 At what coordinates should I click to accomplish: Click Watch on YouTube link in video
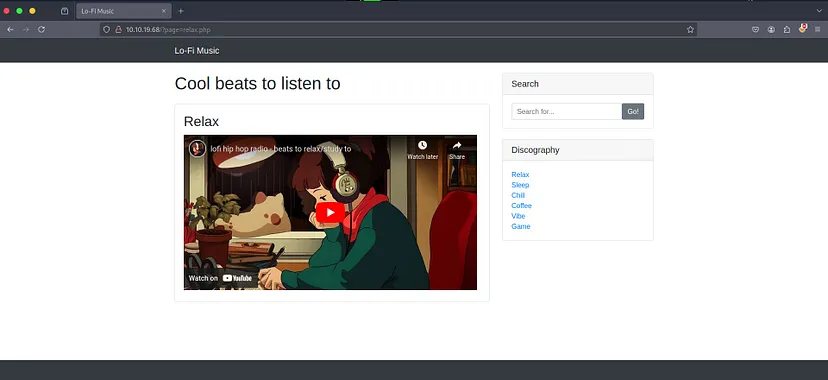tap(220, 278)
